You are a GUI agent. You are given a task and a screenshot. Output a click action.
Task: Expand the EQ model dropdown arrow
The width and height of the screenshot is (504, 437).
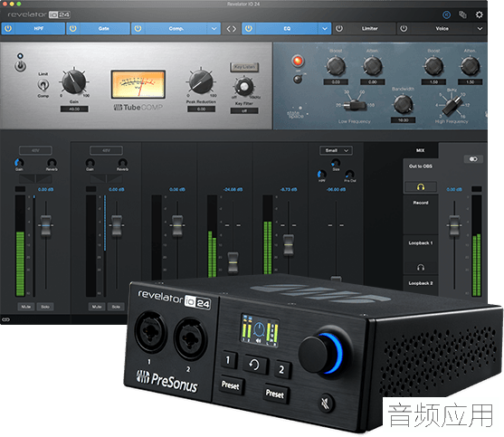pyautogui.click(x=325, y=29)
